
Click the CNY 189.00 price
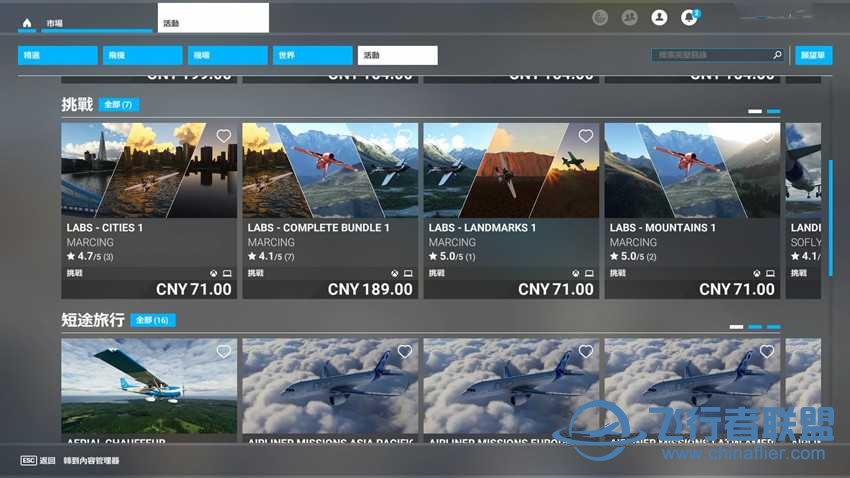pos(370,289)
